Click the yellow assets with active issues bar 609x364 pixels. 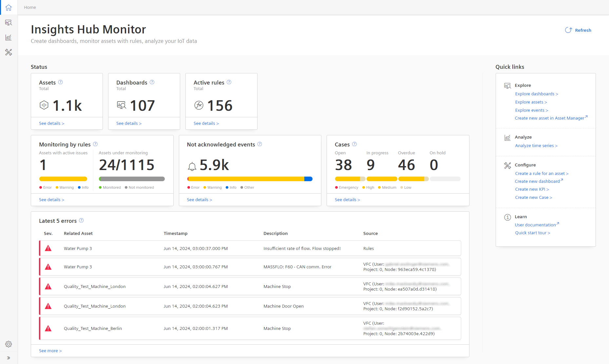[x=63, y=179]
